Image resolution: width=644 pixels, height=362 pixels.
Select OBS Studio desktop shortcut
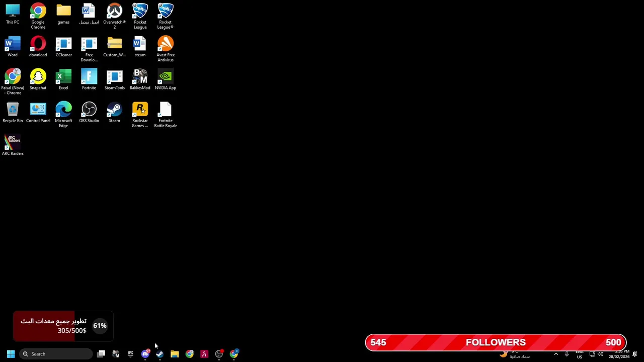point(89,113)
